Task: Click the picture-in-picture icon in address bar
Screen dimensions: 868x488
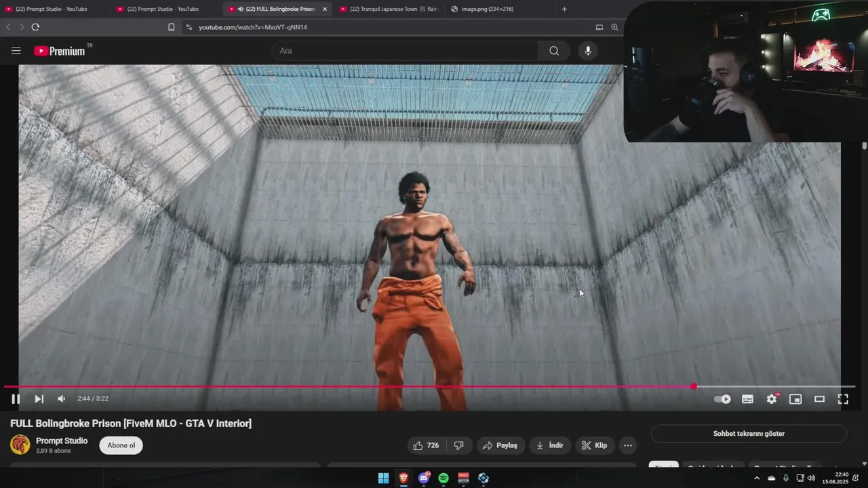Action: click(x=599, y=27)
